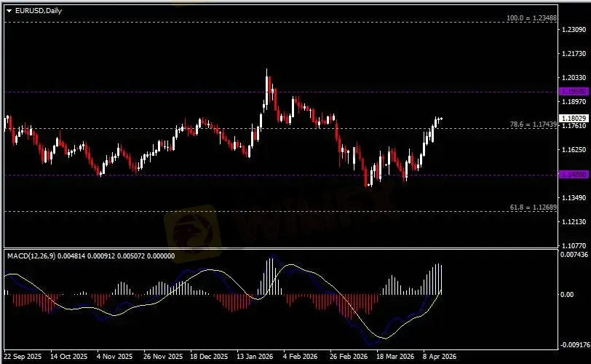Click the Fibonacci 61.8 = 1.12689 label
The image size is (591, 364).
[x=533, y=207]
